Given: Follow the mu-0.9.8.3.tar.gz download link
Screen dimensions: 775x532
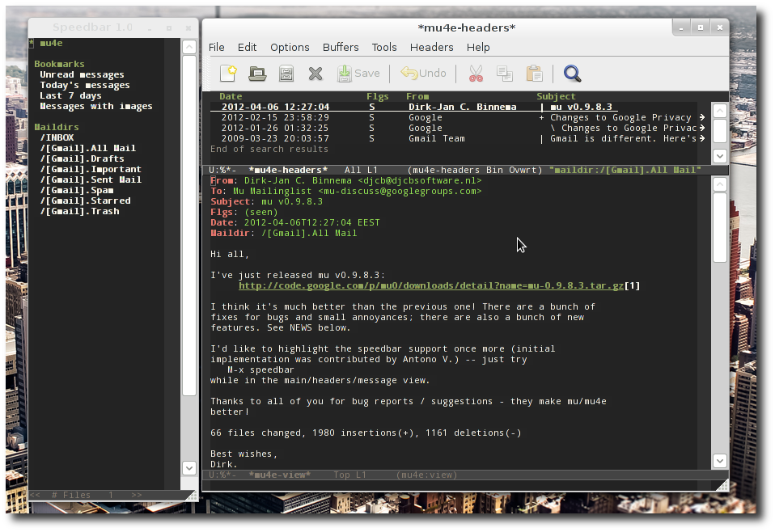Looking at the screenshot, I should tap(430, 285).
